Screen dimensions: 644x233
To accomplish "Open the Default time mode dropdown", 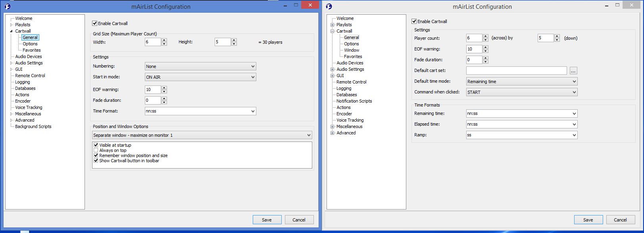I will point(522,82).
